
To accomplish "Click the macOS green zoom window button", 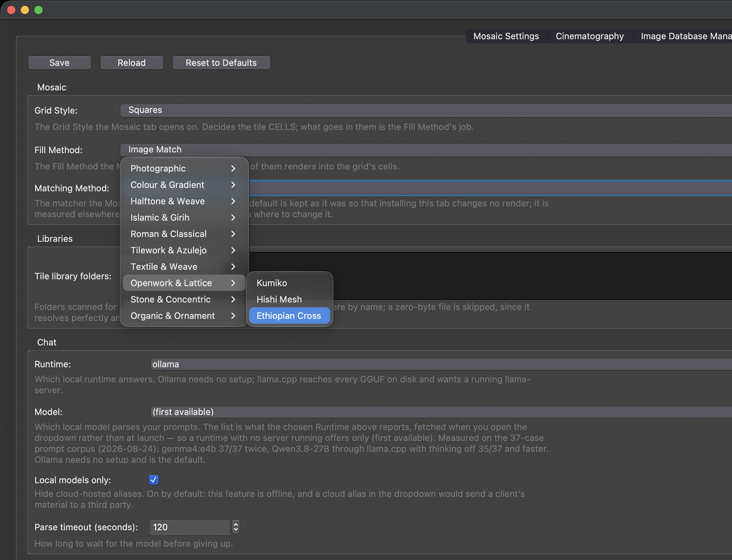I will click(39, 10).
